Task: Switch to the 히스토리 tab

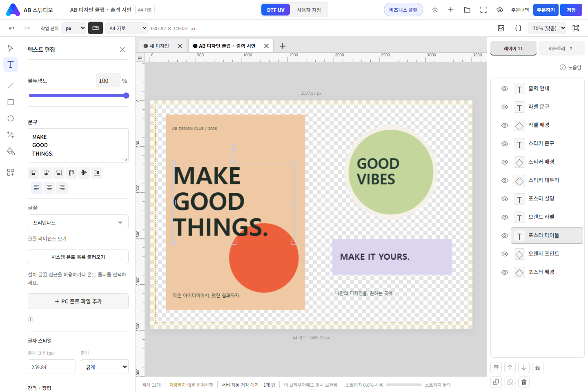Action: click(561, 49)
